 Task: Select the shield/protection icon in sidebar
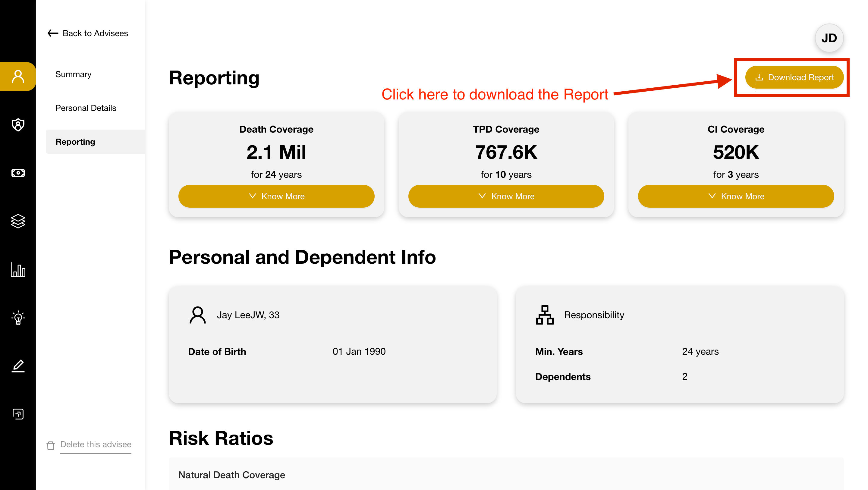pyautogui.click(x=18, y=124)
